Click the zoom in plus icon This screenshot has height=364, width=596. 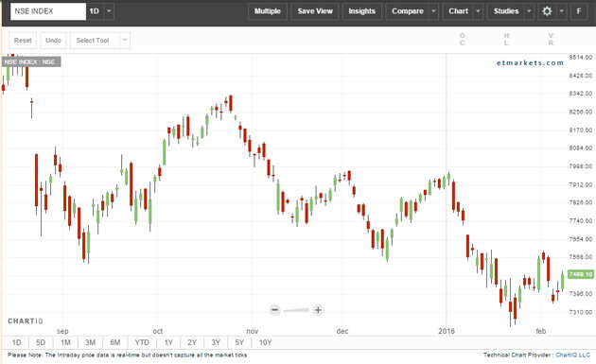coord(318,310)
